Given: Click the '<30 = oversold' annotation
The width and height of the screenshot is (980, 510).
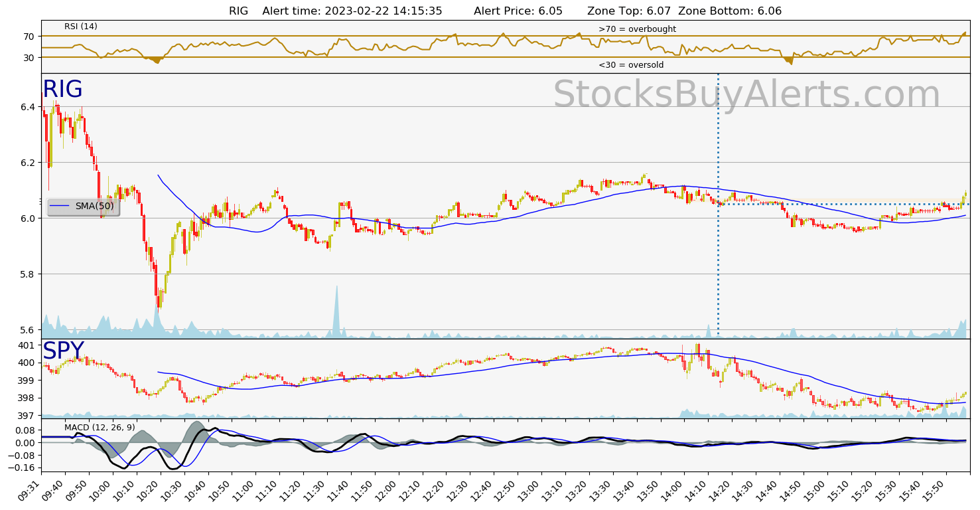Looking at the screenshot, I should click(x=631, y=65).
